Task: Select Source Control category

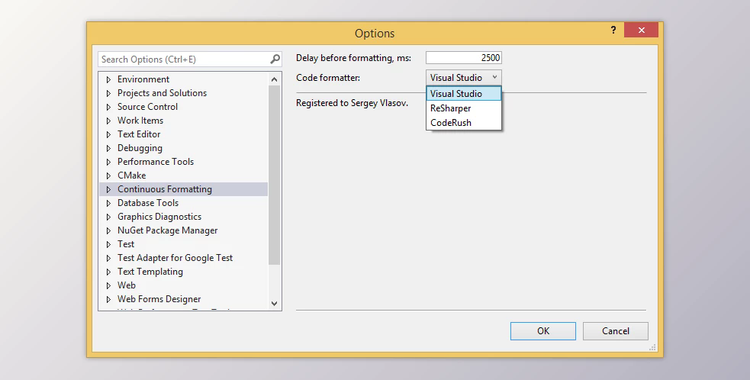Action: 147,107
